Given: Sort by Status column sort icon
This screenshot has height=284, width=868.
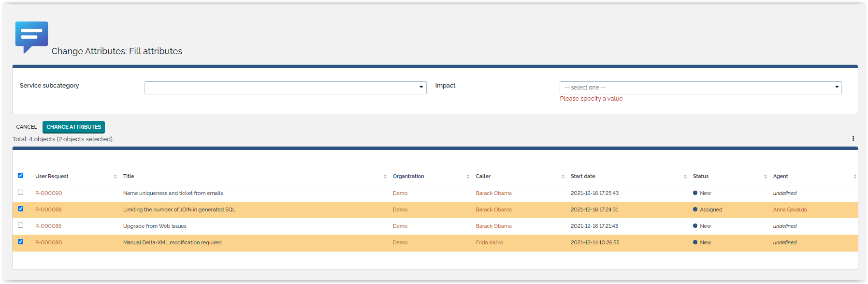Looking at the screenshot, I should [x=765, y=177].
